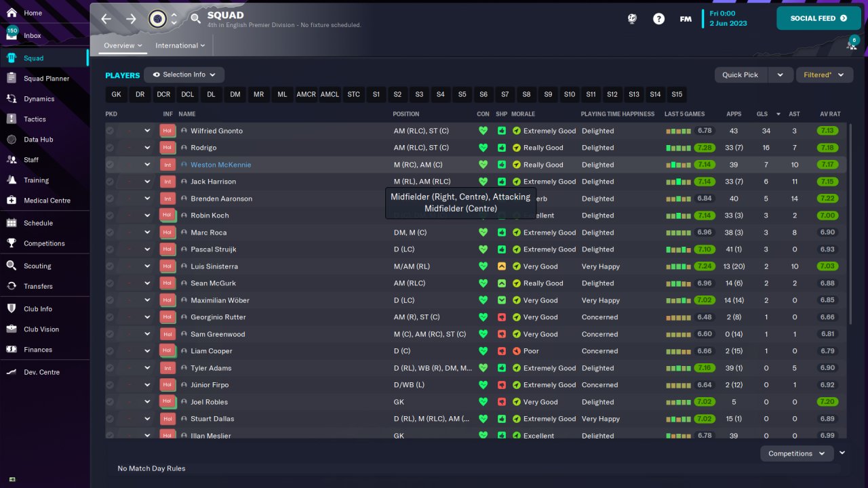Select the DM position tab
The image size is (868, 488).
[x=235, y=94]
